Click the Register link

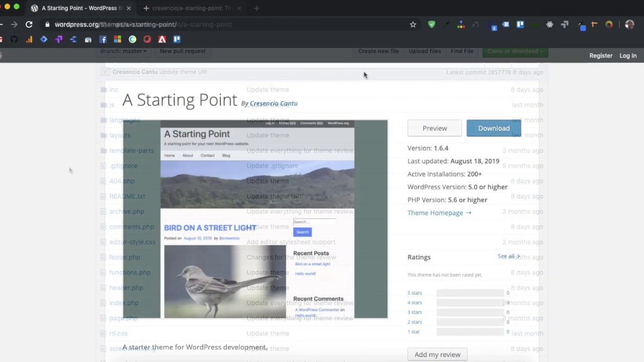click(601, 56)
